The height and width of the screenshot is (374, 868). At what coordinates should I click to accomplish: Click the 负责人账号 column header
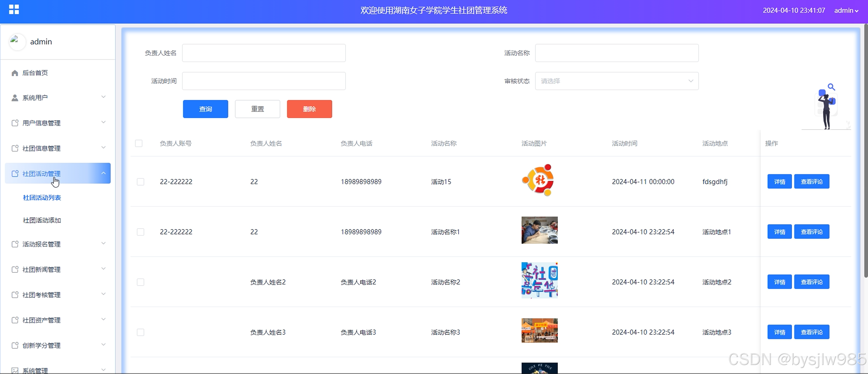(175, 143)
